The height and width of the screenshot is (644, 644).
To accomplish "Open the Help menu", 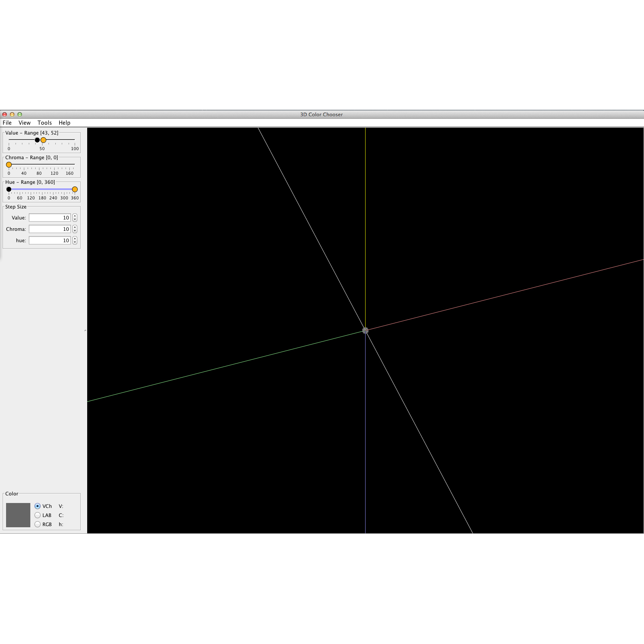I will click(x=64, y=123).
